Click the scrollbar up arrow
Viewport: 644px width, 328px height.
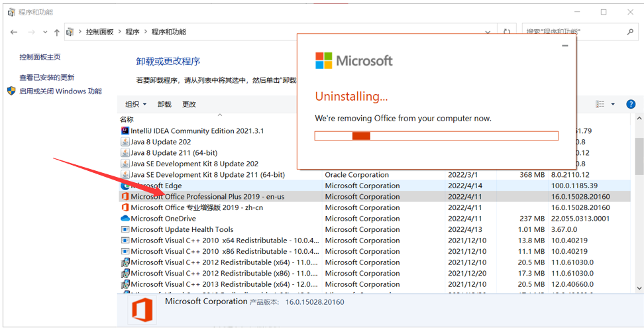pos(639,119)
